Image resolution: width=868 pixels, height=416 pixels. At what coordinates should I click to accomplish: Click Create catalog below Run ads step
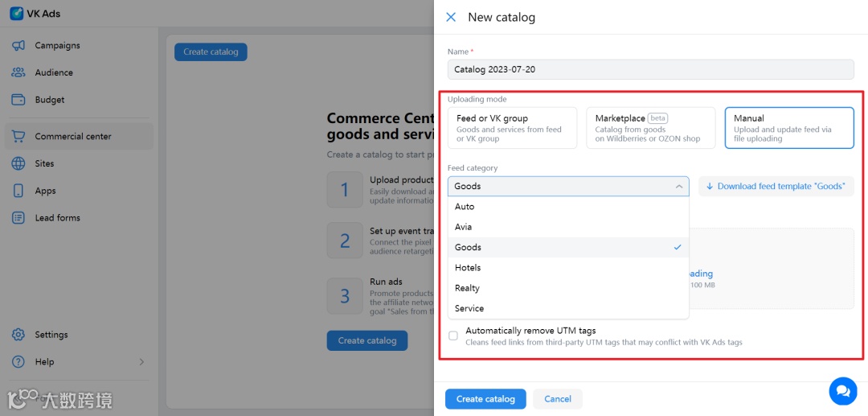pos(367,340)
